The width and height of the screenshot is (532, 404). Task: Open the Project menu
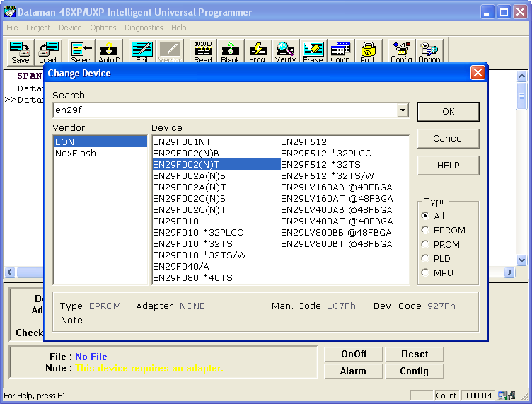pos(38,28)
